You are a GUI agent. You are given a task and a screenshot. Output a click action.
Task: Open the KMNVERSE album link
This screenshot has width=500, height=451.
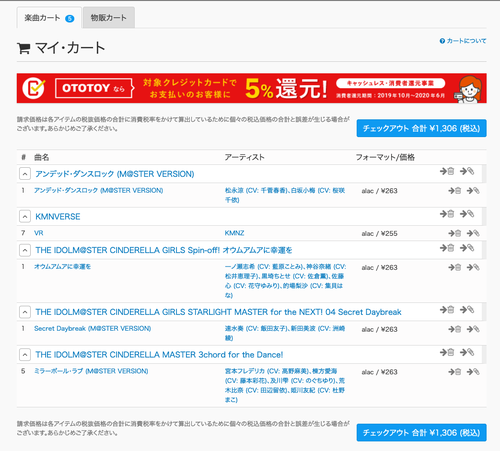58,217
